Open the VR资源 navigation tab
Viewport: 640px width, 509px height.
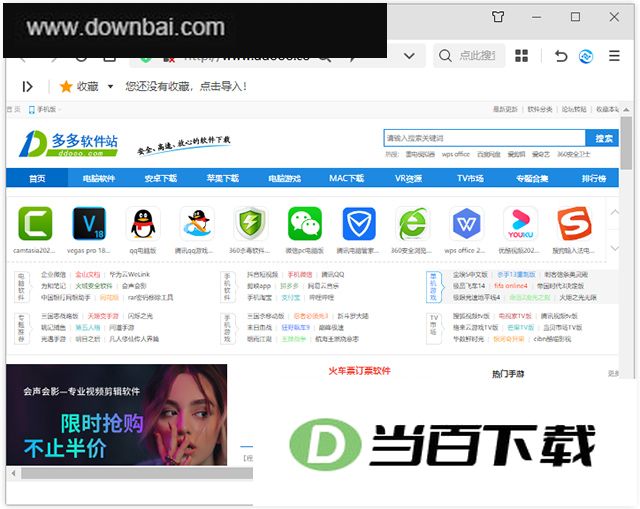click(409, 178)
